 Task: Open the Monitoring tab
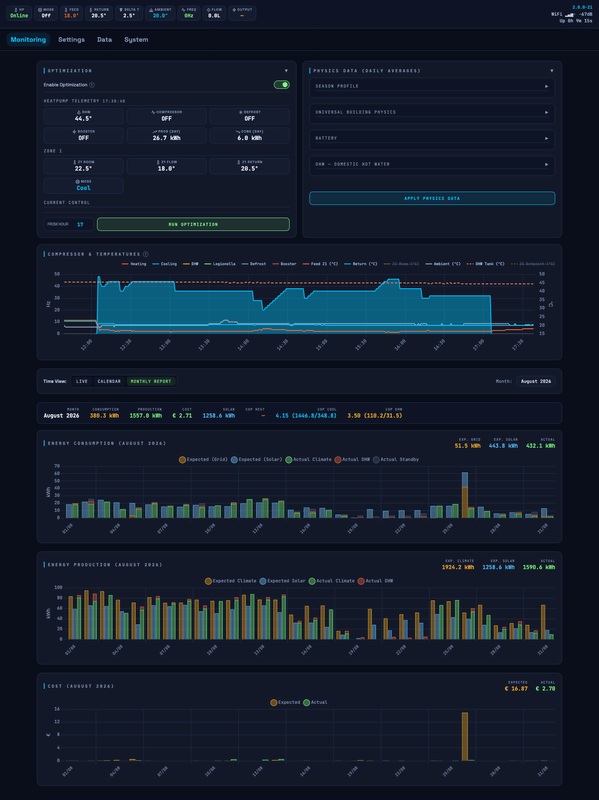pos(28,39)
